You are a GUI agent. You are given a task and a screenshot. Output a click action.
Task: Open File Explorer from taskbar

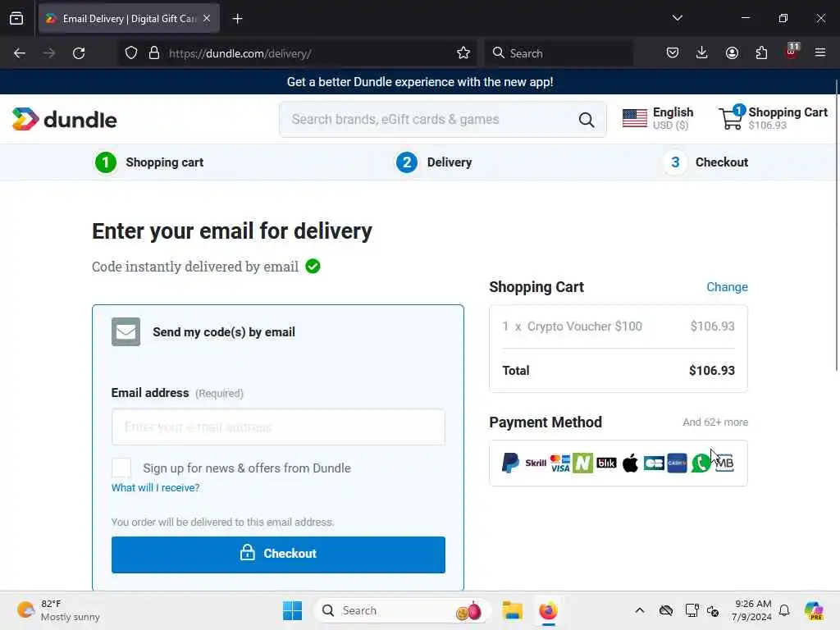point(512,610)
